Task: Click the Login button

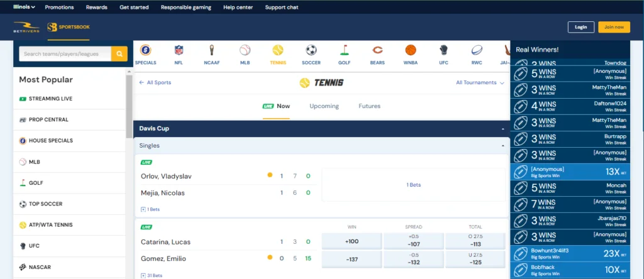Action: pyautogui.click(x=580, y=27)
